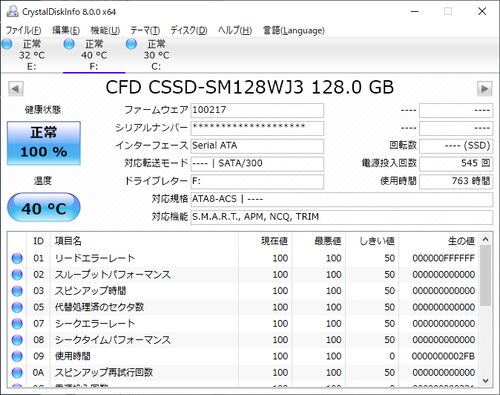Go to next disk with right arrow

484,89
